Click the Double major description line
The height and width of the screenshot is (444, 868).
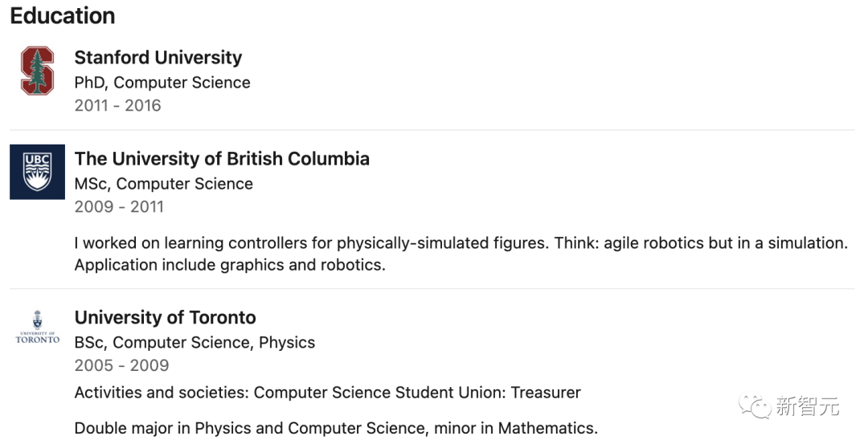336,428
